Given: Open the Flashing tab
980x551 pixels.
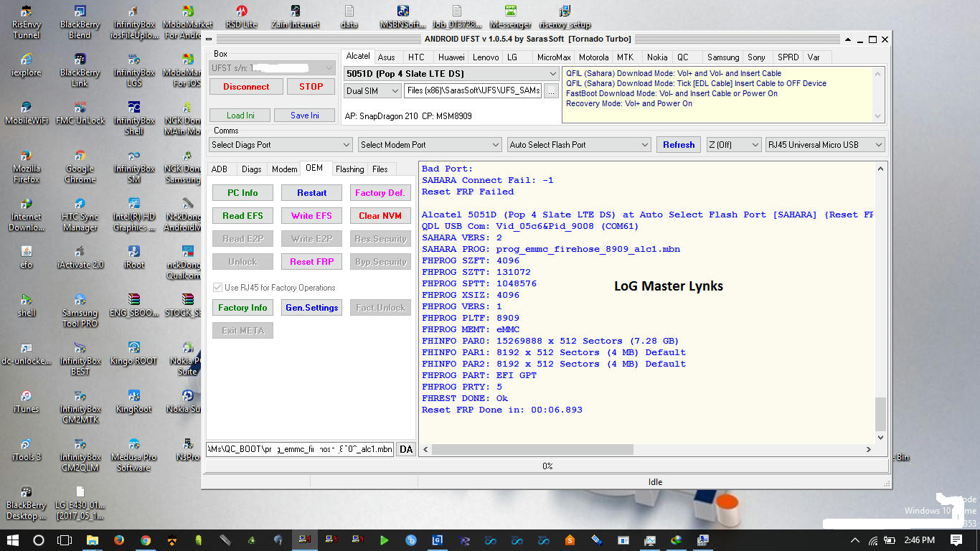Looking at the screenshot, I should tap(349, 169).
